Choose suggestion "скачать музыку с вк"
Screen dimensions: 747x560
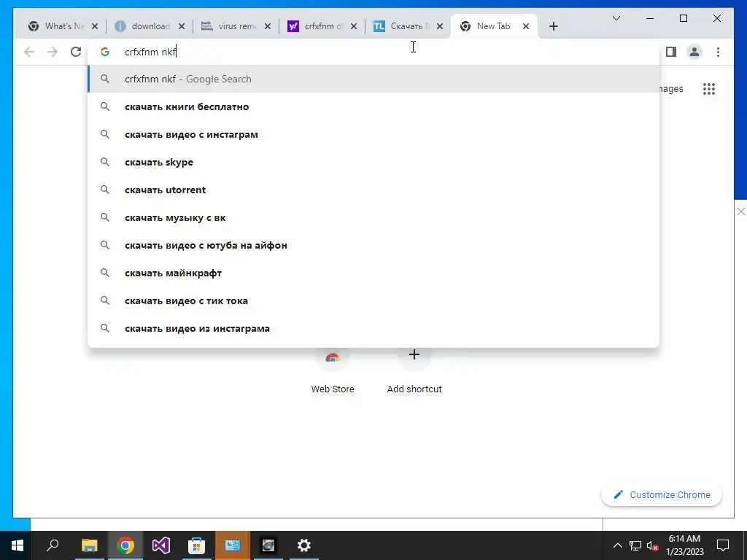pos(373,217)
